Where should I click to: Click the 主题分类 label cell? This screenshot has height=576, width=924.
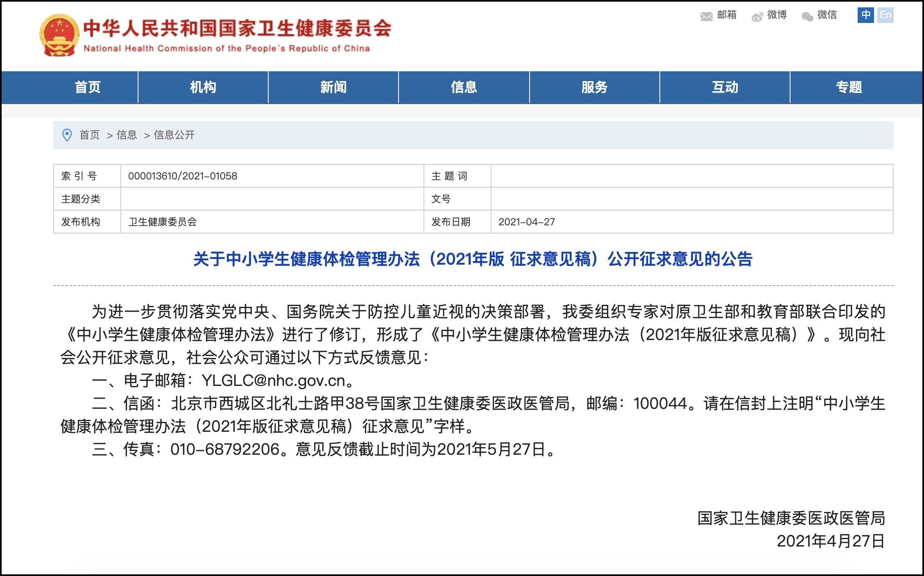pos(87,199)
